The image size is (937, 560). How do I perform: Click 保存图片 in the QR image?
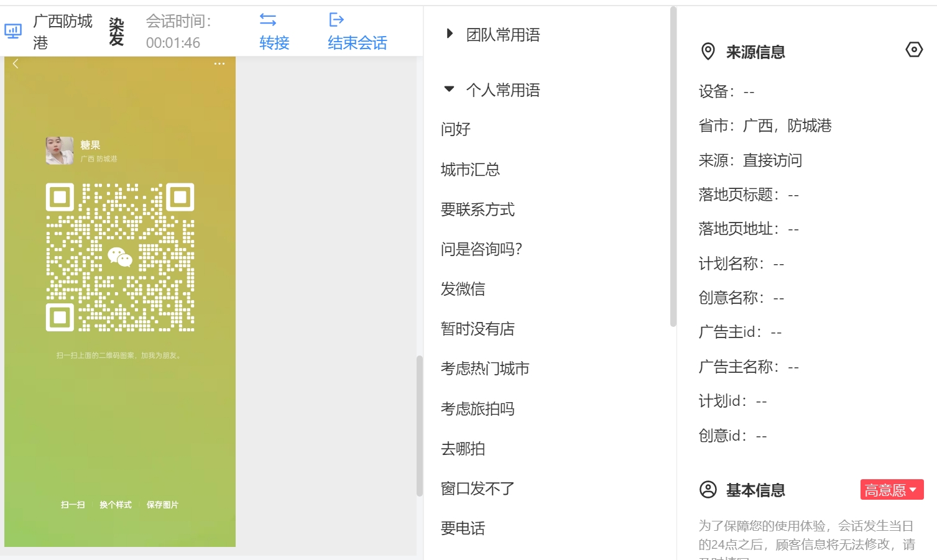tap(162, 505)
